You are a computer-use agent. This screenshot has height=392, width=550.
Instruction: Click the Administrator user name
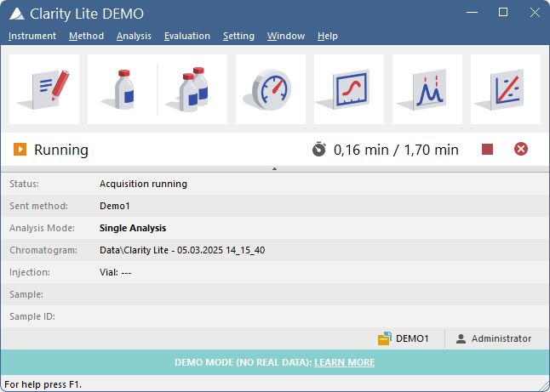(501, 338)
